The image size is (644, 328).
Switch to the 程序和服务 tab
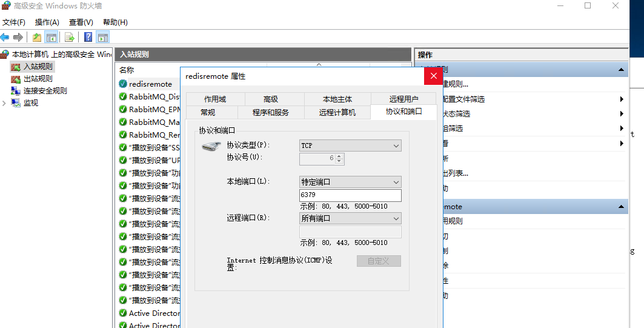pos(271,112)
